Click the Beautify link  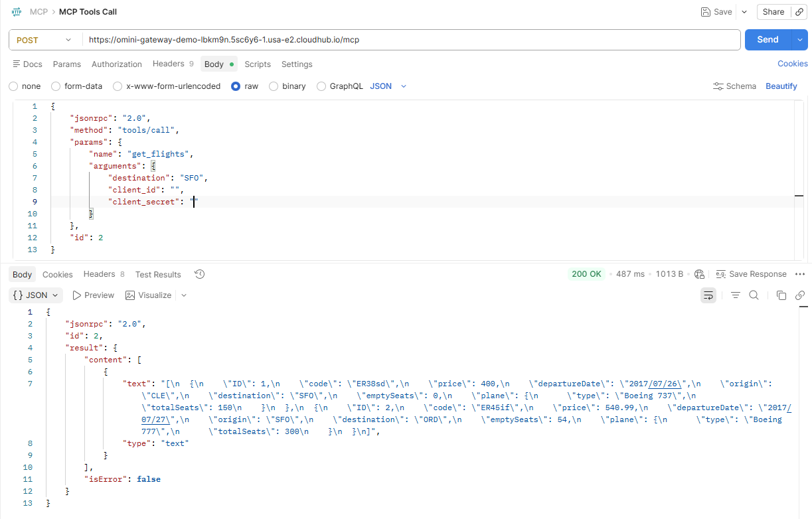pyautogui.click(x=781, y=86)
